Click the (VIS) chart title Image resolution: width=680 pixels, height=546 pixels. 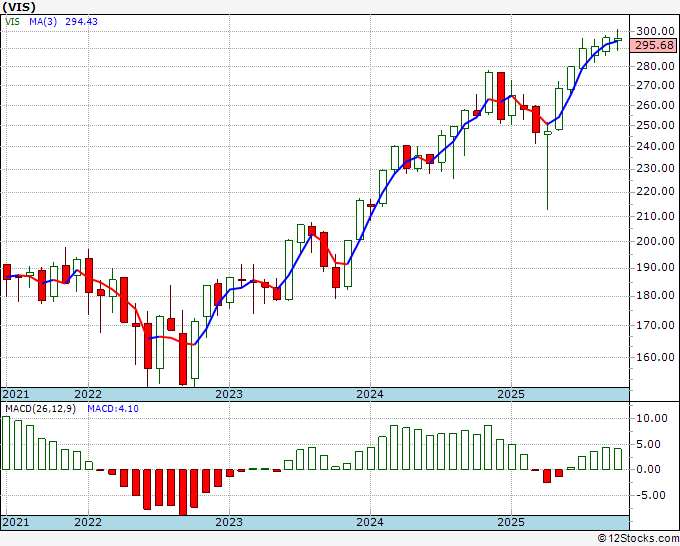click(x=19, y=7)
